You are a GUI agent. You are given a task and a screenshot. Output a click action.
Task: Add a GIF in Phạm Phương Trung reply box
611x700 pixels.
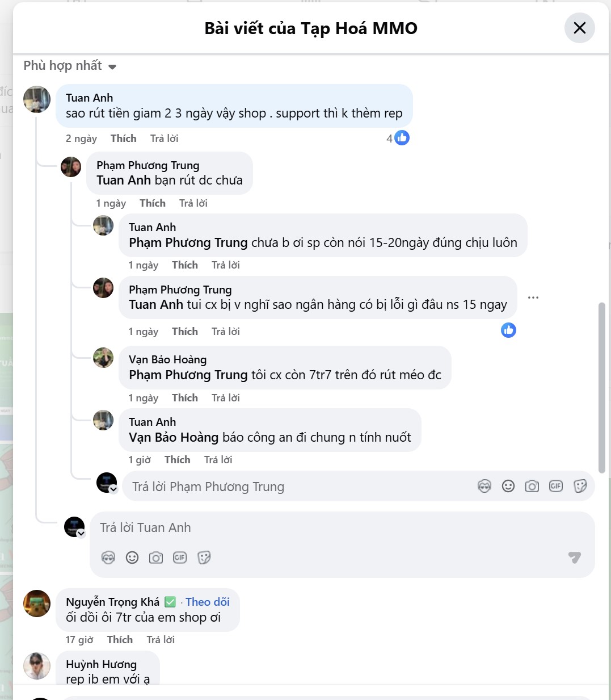pyautogui.click(x=556, y=486)
